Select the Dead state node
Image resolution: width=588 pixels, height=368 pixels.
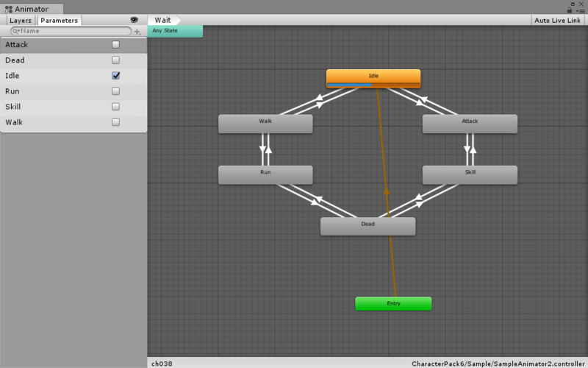(x=367, y=227)
